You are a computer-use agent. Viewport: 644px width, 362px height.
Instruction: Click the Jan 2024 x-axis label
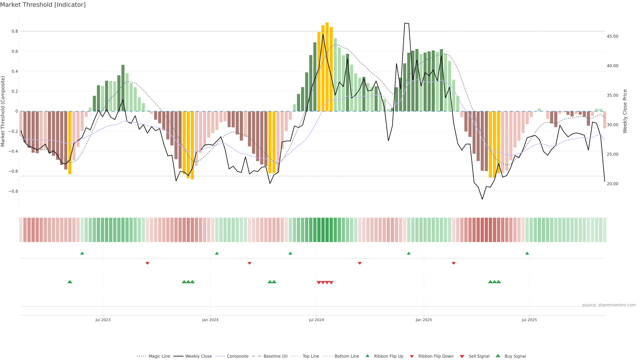pos(210,320)
